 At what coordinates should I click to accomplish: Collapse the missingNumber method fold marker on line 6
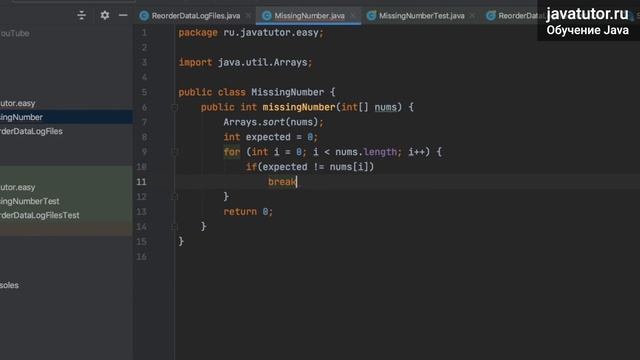click(x=174, y=107)
